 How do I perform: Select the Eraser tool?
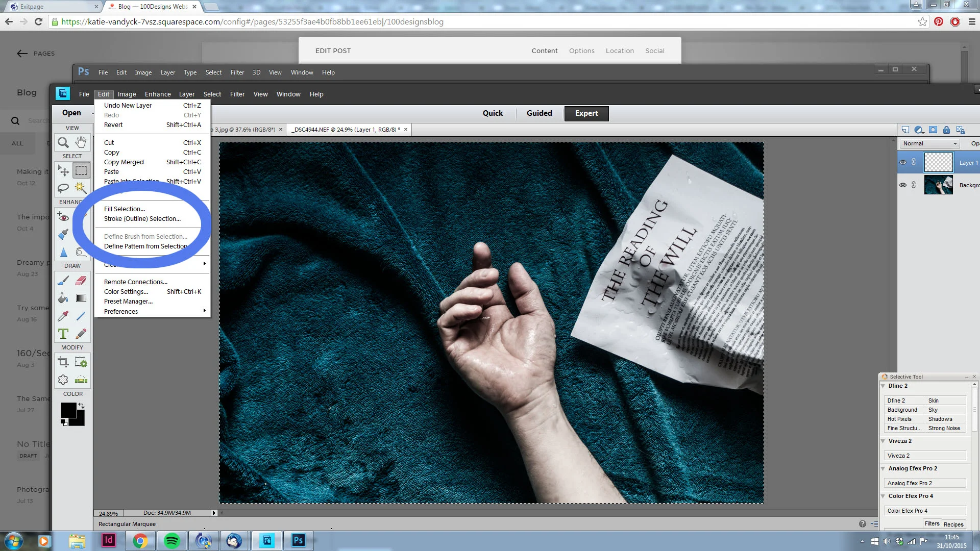coord(81,281)
